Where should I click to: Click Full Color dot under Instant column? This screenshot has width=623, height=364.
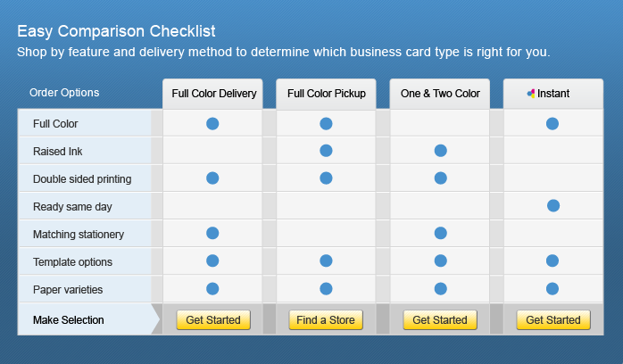(x=552, y=124)
